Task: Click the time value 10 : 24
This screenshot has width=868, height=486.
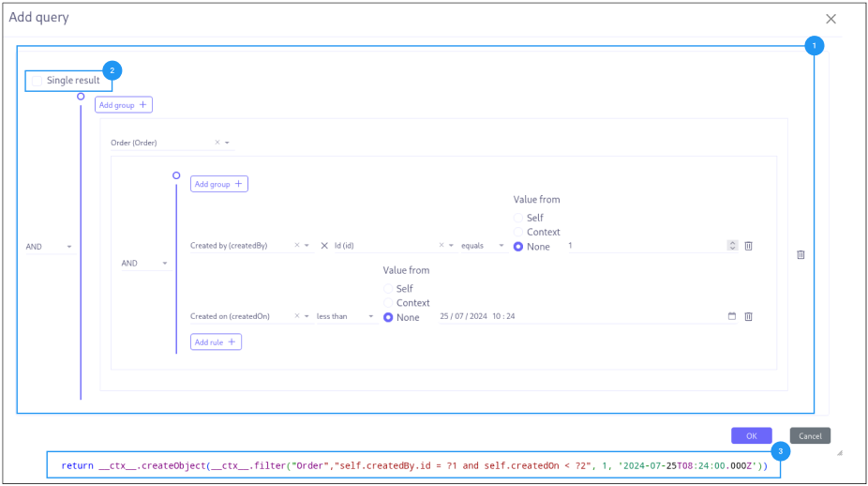Action: coord(503,316)
